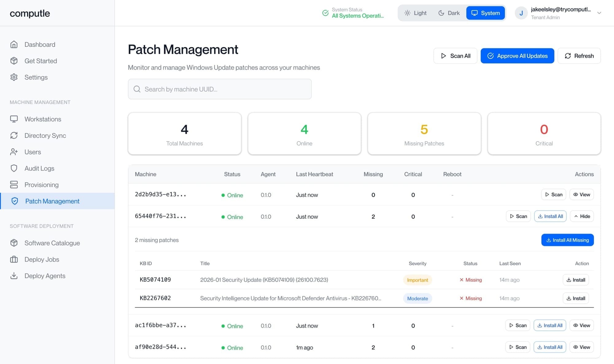Viewport: 614px width, 364px height.
Task: Select the System theme option
Action: click(x=485, y=13)
